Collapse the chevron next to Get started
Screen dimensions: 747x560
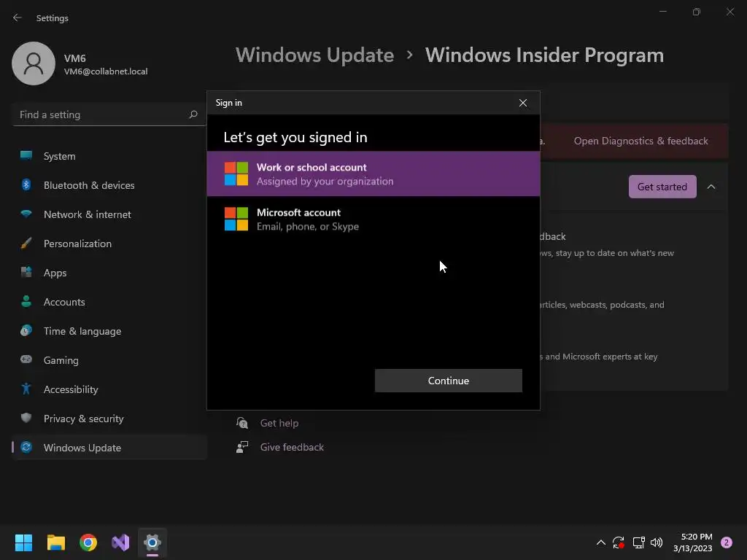click(x=711, y=187)
